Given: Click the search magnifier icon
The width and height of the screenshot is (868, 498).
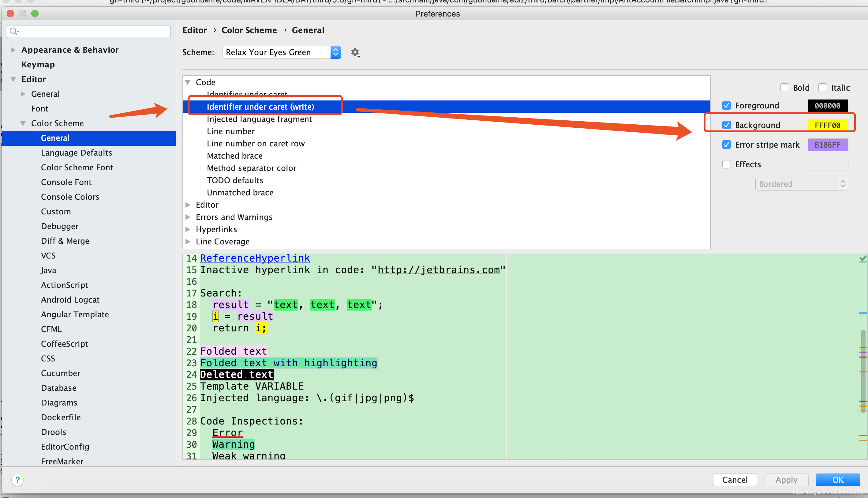Looking at the screenshot, I should [x=14, y=31].
